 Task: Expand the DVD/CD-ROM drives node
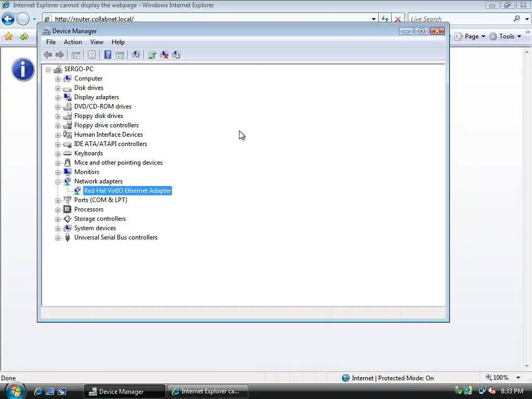tap(58, 107)
